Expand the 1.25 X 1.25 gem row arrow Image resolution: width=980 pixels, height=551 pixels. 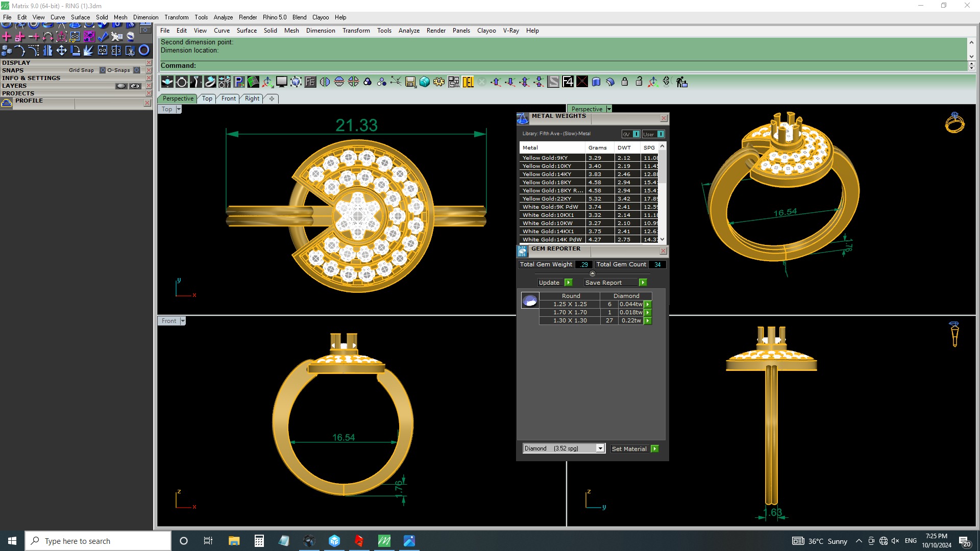pos(648,305)
